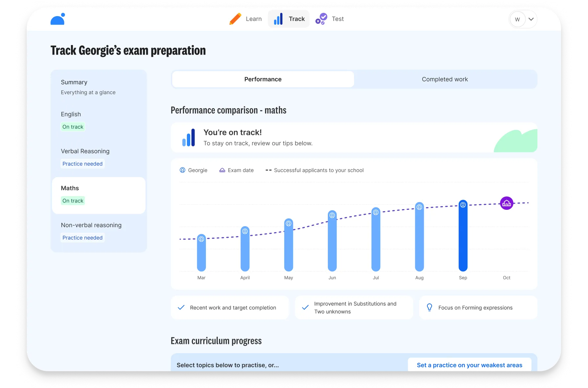Click the April bar in the chart
Screen dimensions: 588x388
point(245,249)
